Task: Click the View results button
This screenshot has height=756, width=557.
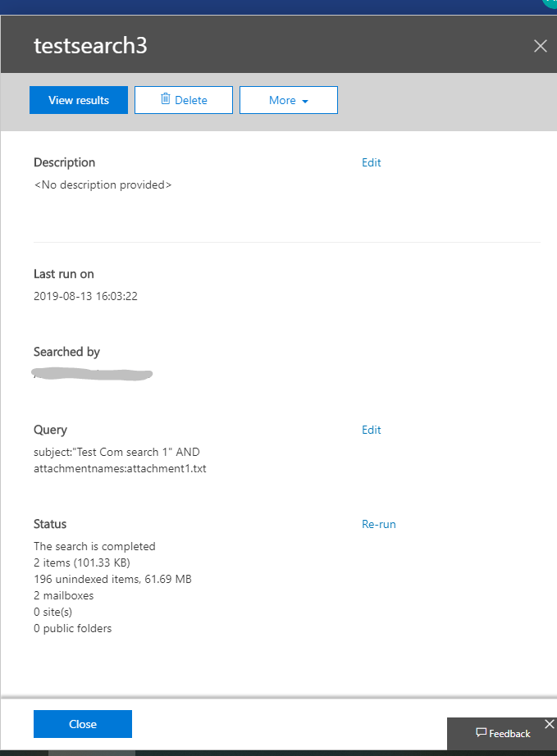Action: pos(79,100)
